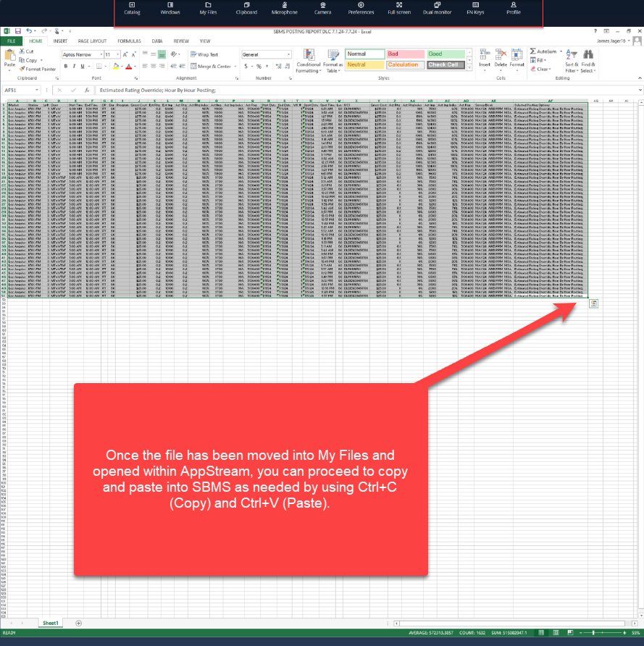Enable Dual monitor mode
Viewport: 644px width, 646px height.
[x=437, y=8]
